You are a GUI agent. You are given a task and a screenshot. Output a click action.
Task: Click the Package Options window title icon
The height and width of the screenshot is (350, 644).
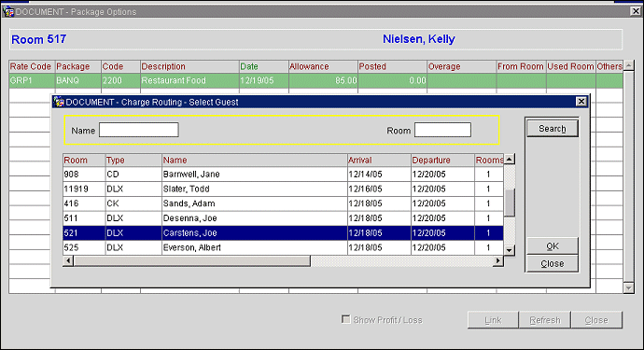point(8,11)
